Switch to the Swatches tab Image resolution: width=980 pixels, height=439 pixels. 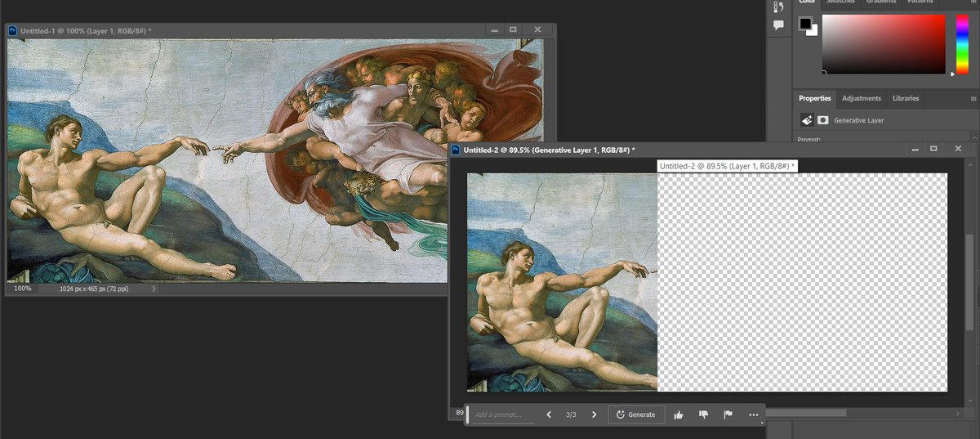tap(841, 2)
